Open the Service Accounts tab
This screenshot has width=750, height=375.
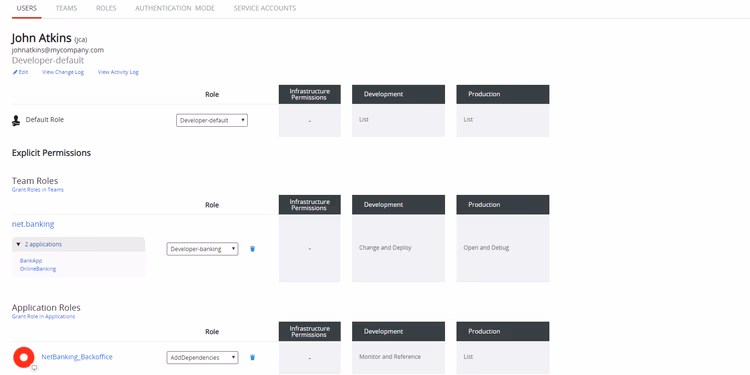(265, 9)
